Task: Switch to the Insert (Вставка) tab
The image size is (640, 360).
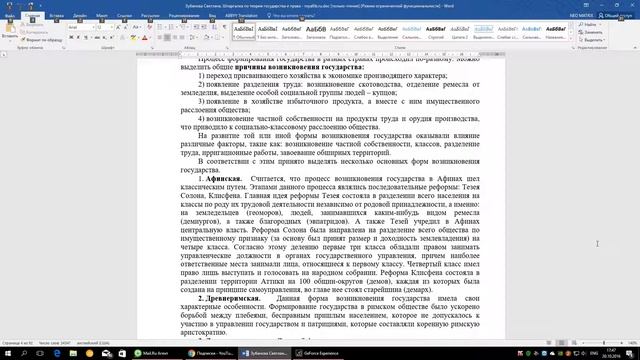Action: [56, 16]
